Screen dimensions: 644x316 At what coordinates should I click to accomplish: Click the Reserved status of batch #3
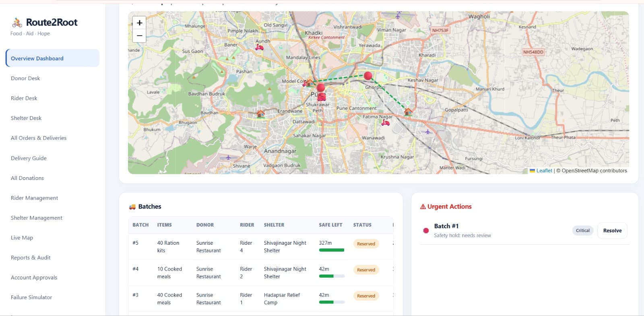[366, 296]
